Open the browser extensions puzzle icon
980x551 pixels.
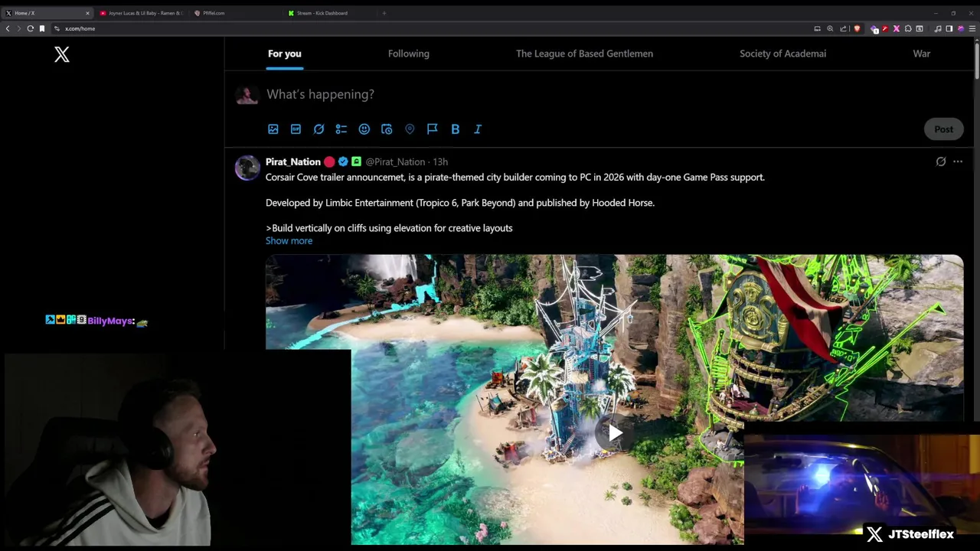pos(908,28)
